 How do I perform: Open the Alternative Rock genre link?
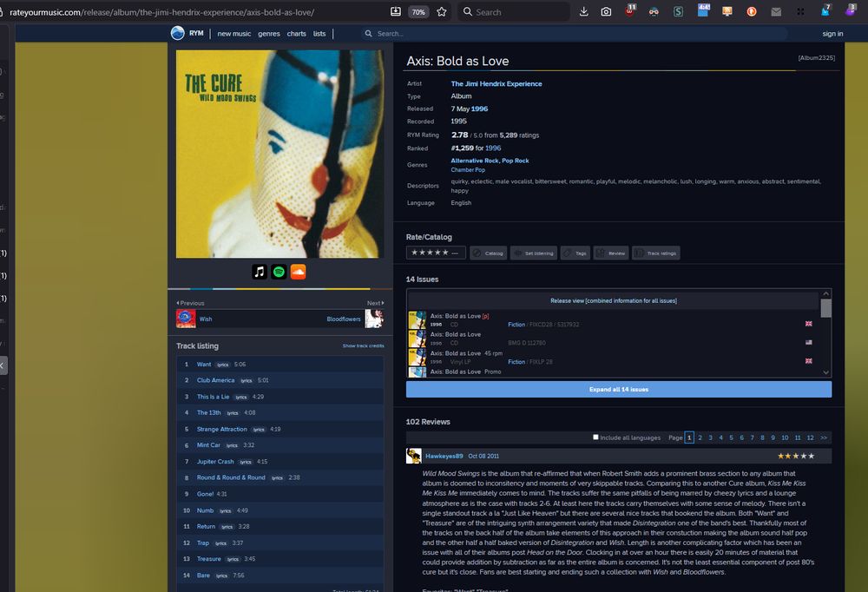coord(475,161)
